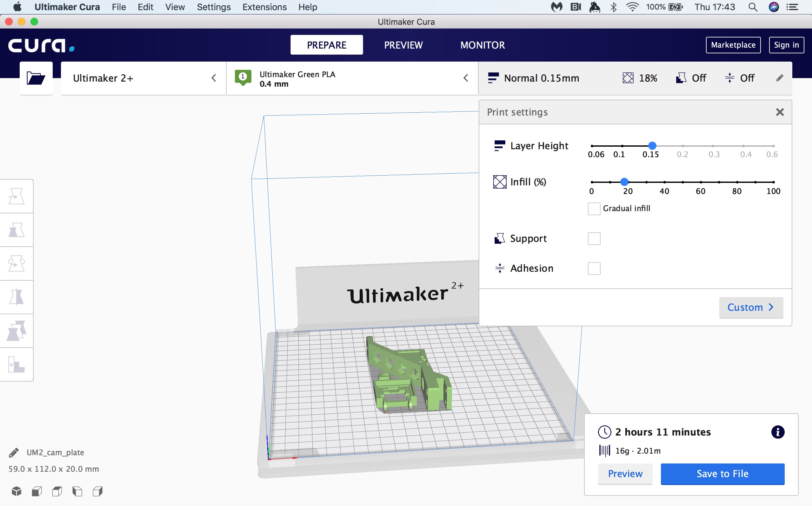Open the Settings menu
The width and height of the screenshot is (812, 506).
tap(214, 7)
